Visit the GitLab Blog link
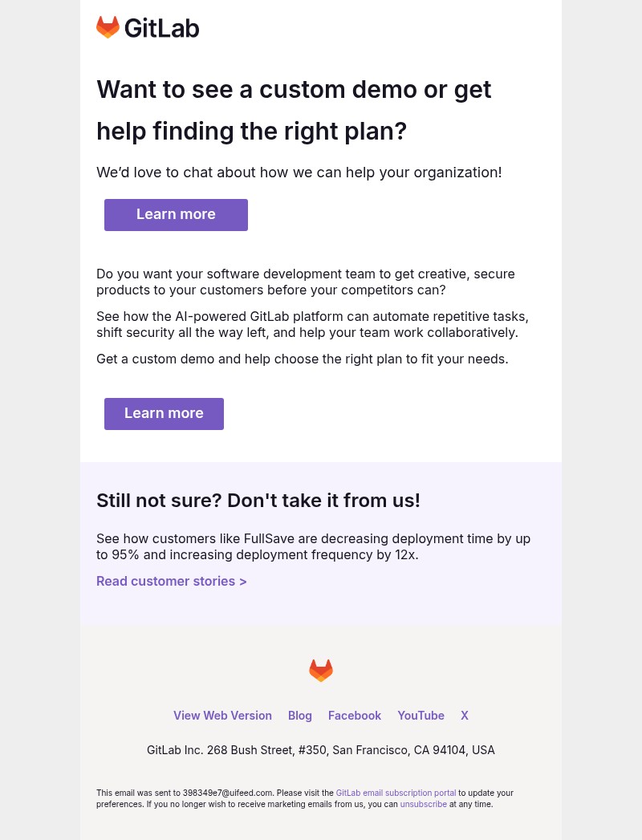 (x=299, y=715)
